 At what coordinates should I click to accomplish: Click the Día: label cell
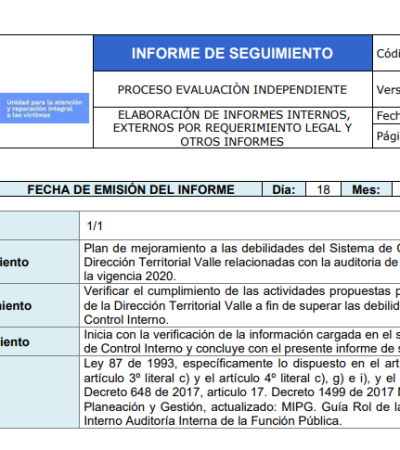pyautogui.click(x=284, y=189)
